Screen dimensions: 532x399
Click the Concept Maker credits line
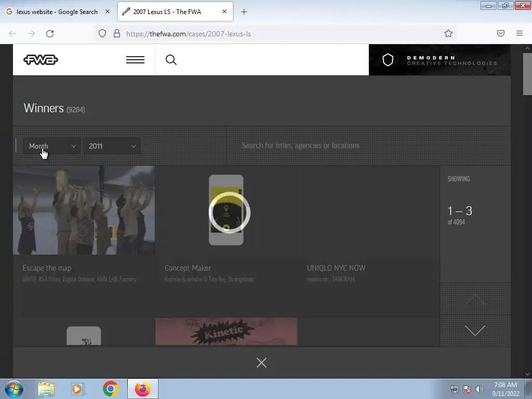click(x=209, y=279)
